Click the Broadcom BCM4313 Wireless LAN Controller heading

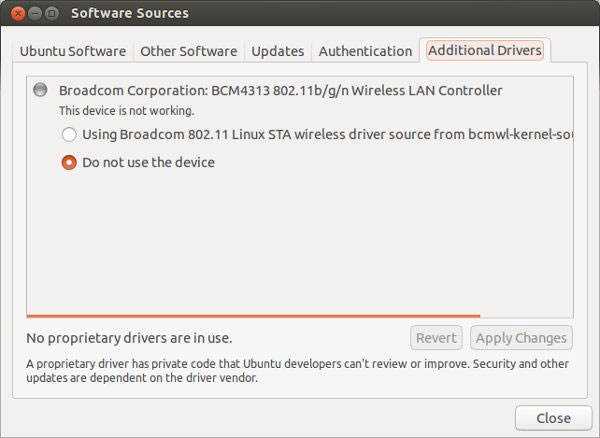click(x=280, y=91)
